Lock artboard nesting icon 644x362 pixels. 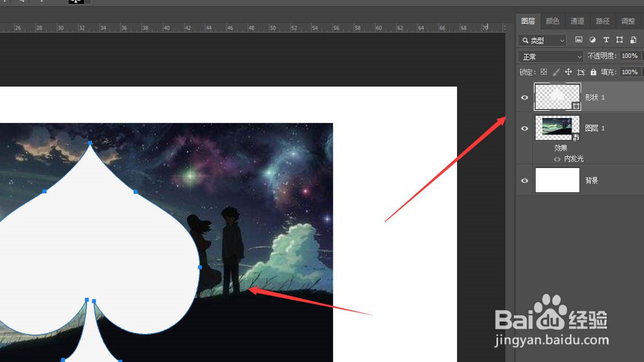[581, 73]
